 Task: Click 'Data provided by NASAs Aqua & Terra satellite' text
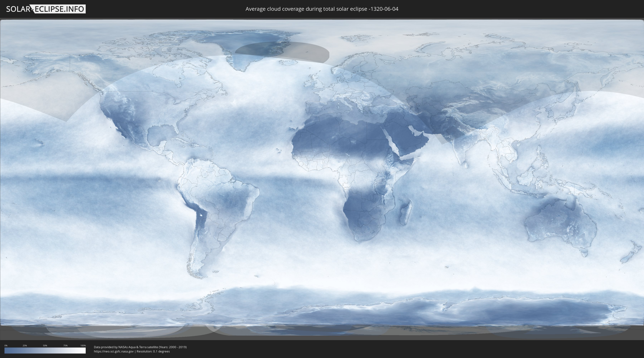pos(126,347)
